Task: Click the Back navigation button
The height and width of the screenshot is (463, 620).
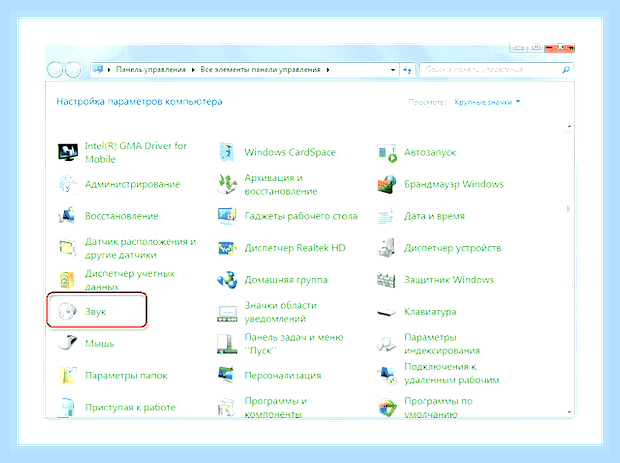Action: click(55, 70)
